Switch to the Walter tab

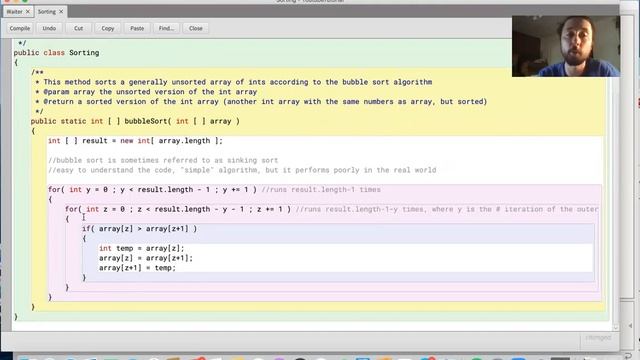(14, 11)
